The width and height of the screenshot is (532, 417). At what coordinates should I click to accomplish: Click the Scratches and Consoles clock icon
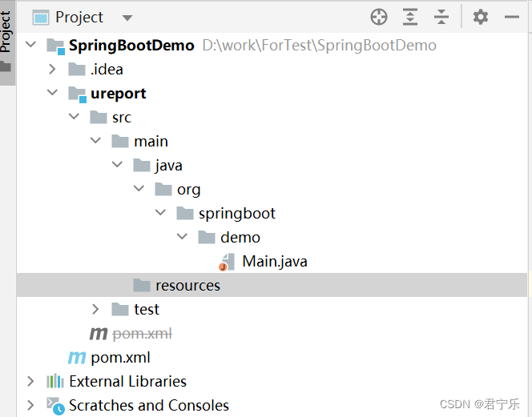pyautogui.click(x=55, y=406)
